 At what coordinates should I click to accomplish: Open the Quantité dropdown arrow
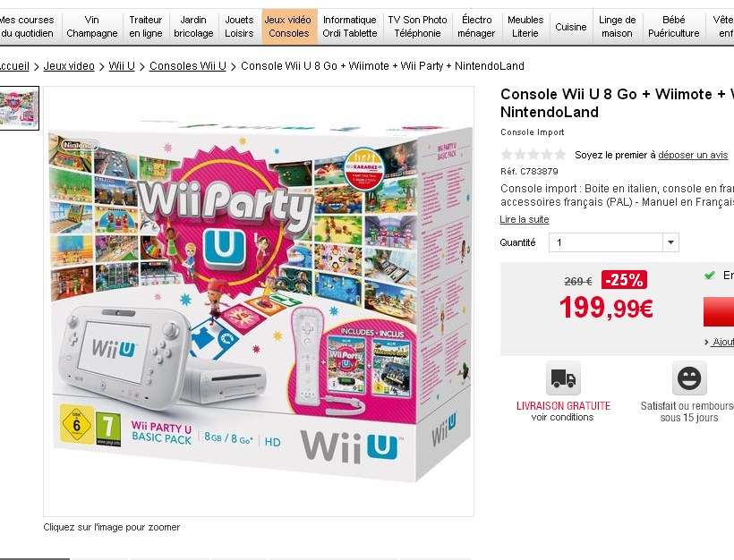[670, 242]
